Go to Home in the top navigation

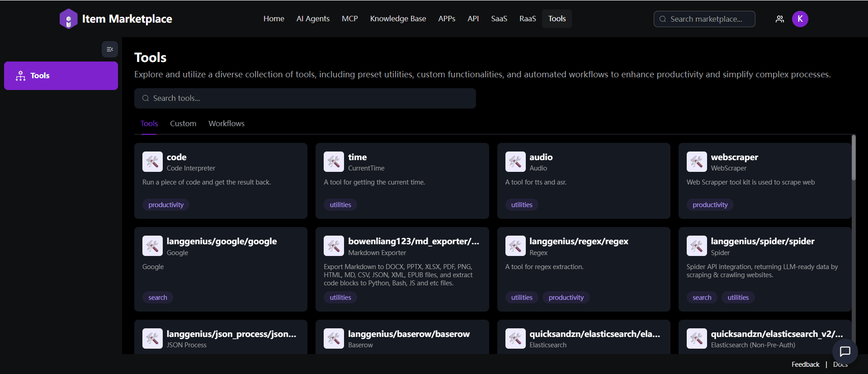pyautogui.click(x=274, y=19)
